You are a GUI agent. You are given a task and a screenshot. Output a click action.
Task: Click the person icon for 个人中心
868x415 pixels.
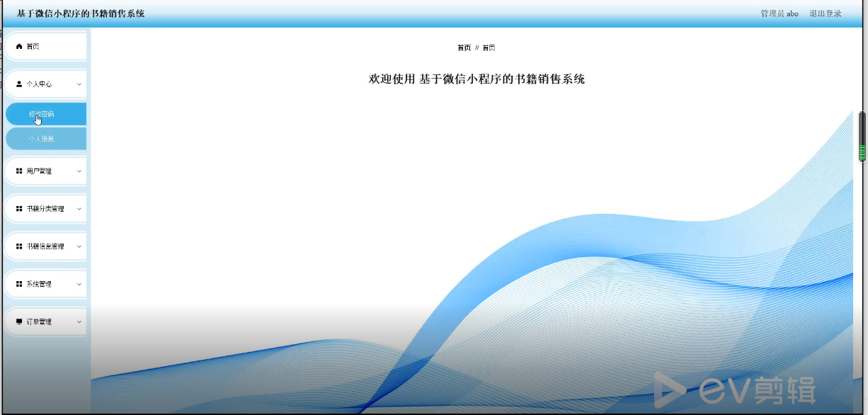[x=19, y=84]
